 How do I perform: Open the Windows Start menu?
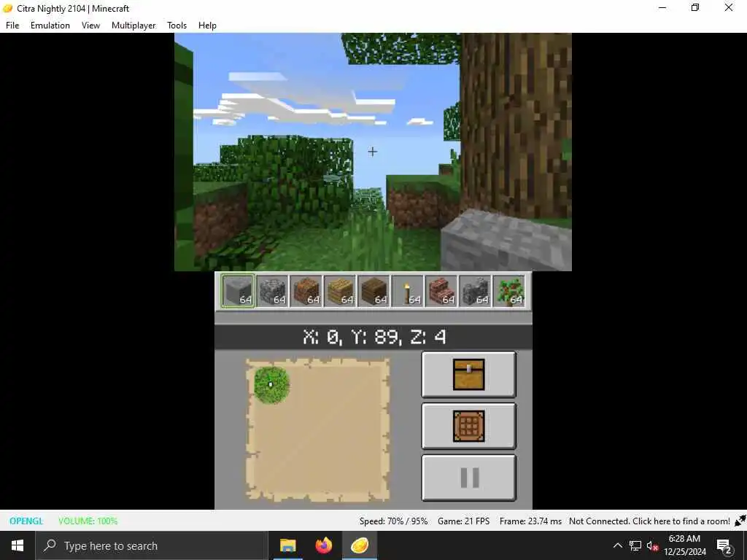18,545
